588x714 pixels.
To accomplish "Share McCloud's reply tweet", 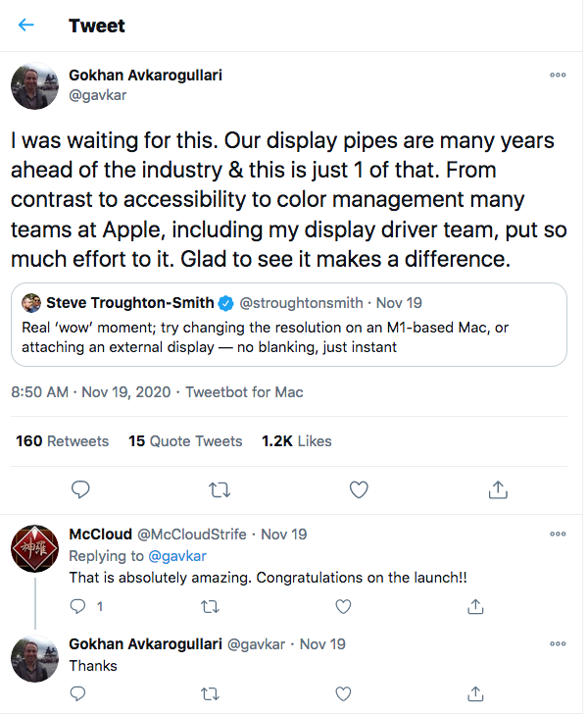I will 475,607.
